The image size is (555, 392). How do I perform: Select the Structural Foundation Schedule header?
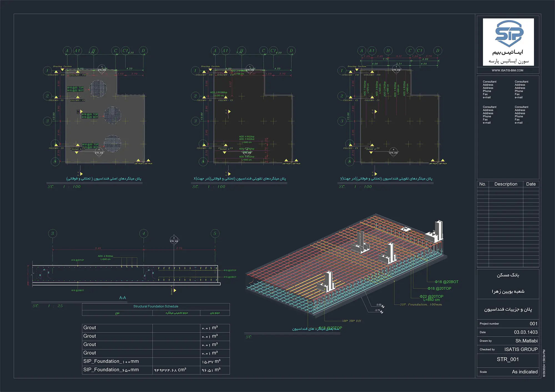[156, 306]
